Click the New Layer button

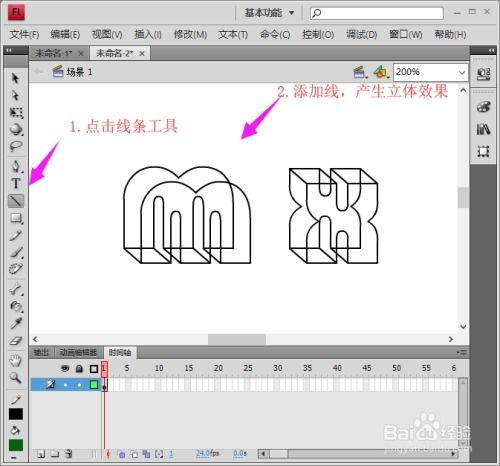pos(41,454)
